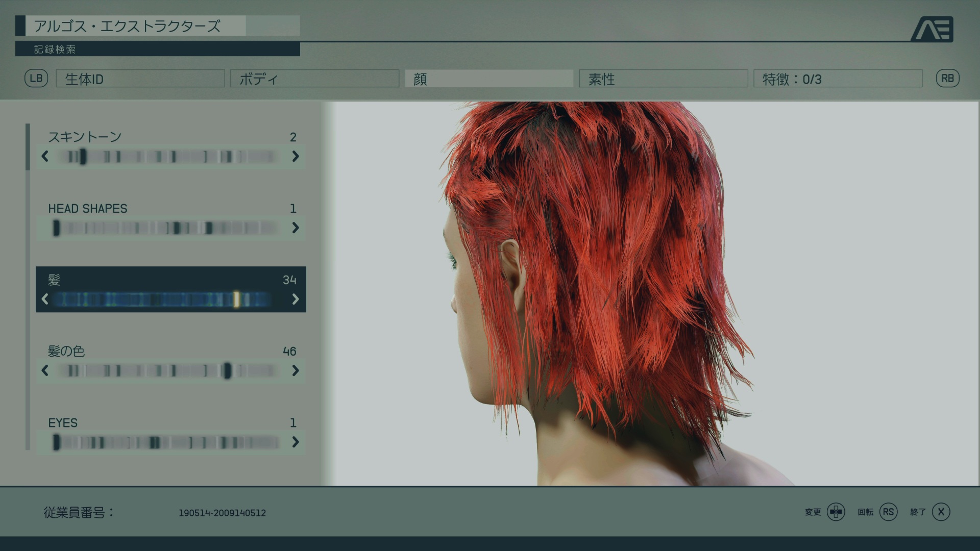Viewport: 980px width, 551px height.
Task: Next EYES option arrow
Action: point(296,442)
